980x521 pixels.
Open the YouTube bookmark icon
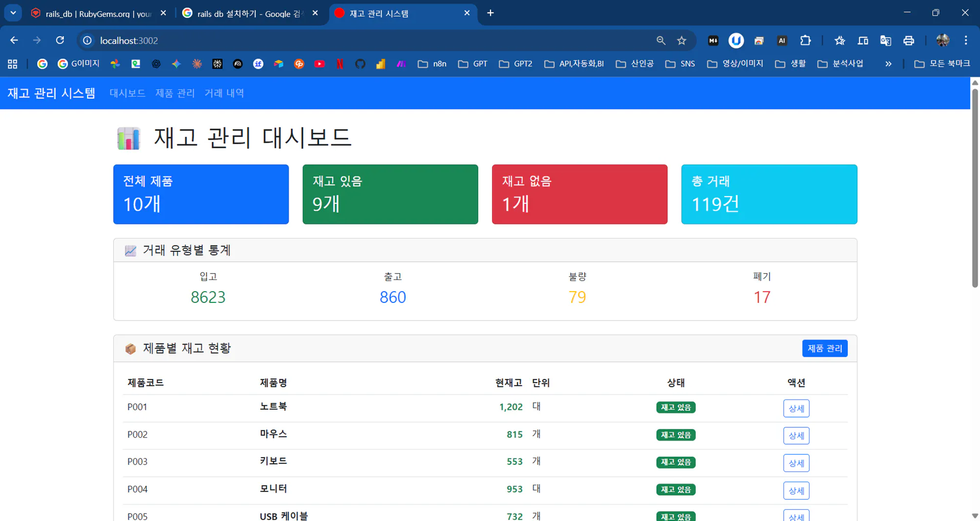point(319,63)
